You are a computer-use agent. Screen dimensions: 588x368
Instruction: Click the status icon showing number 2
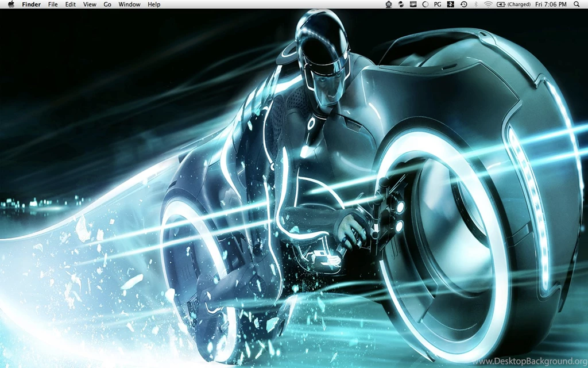tap(451, 5)
